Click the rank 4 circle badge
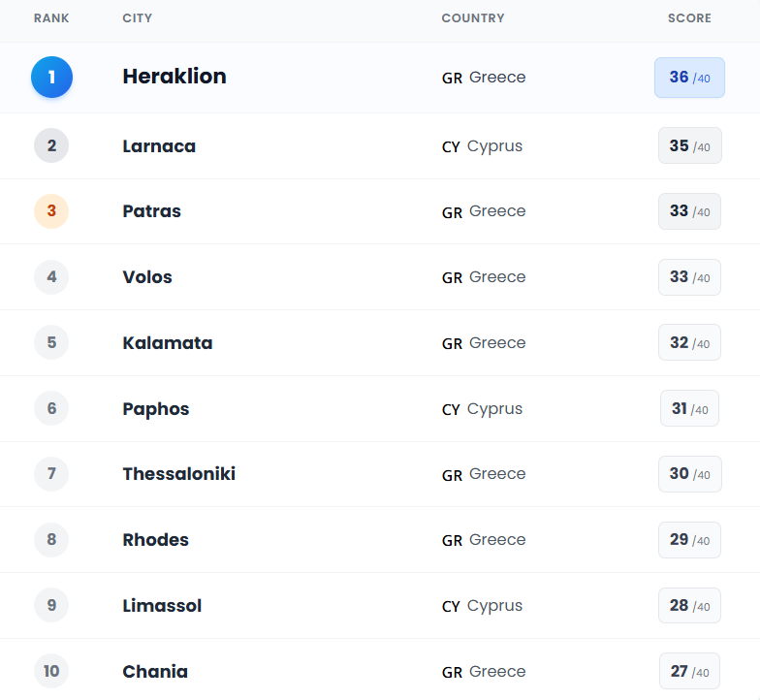Image resolution: width=760 pixels, height=700 pixels. (x=51, y=277)
